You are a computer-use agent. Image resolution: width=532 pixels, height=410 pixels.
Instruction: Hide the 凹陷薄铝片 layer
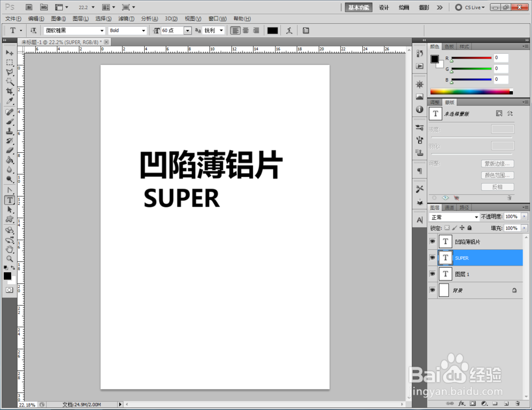432,242
